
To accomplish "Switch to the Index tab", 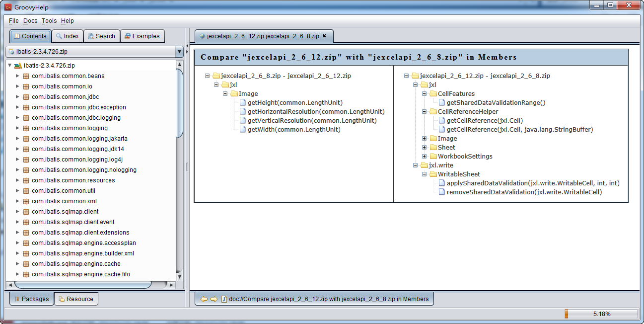I will 68,36.
